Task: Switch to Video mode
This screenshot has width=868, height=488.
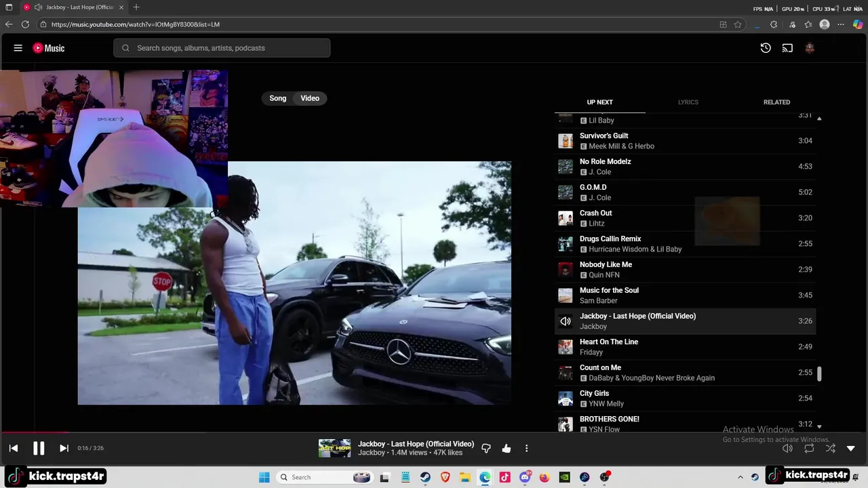Action: (310, 98)
